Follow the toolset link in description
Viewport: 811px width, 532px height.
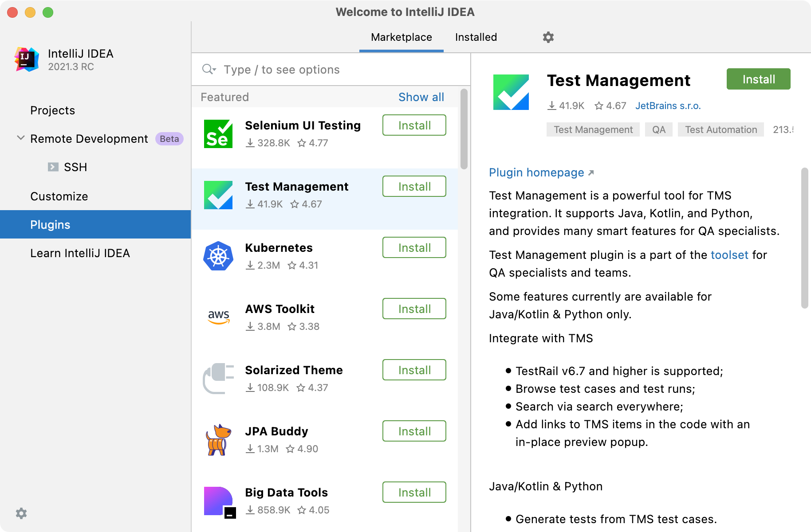click(x=729, y=255)
